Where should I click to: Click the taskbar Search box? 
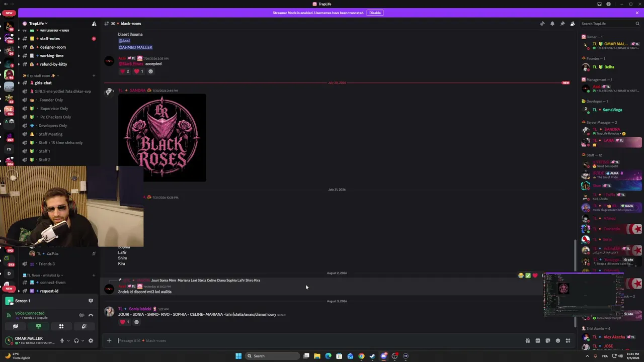pyautogui.click(x=272, y=356)
